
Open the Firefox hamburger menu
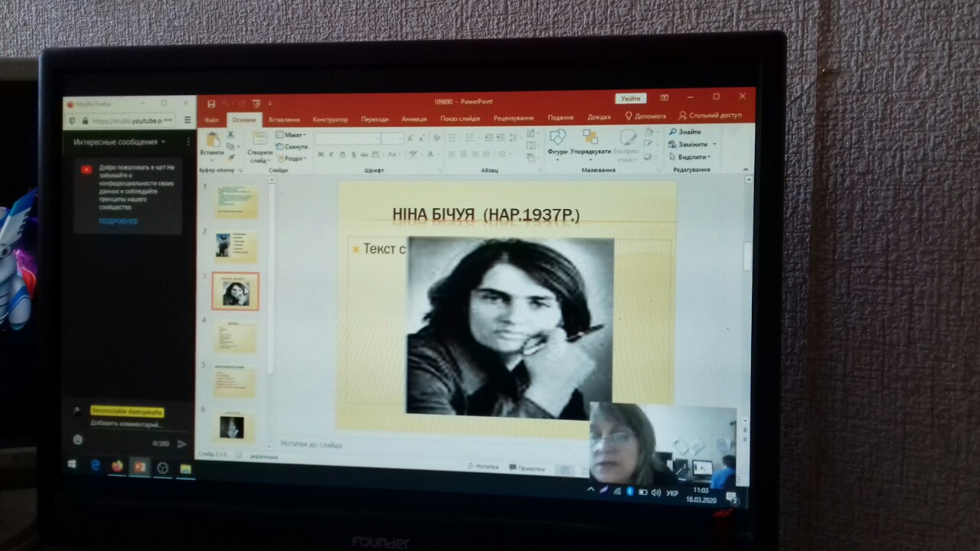(188, 120)
